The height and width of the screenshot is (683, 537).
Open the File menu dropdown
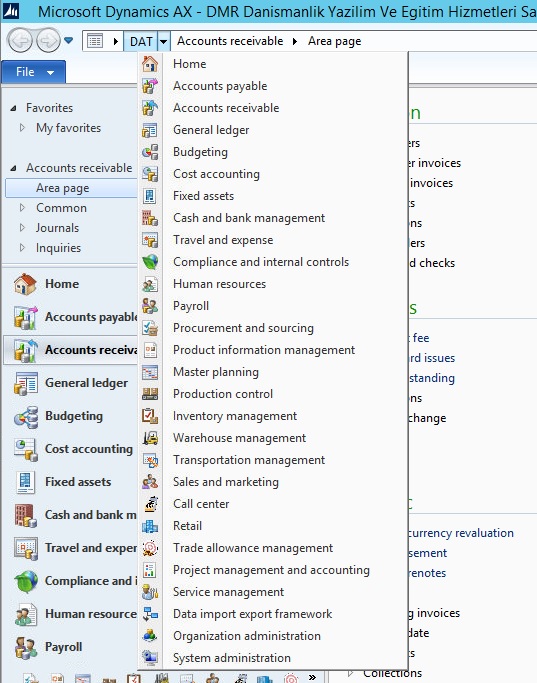point(34,72)
